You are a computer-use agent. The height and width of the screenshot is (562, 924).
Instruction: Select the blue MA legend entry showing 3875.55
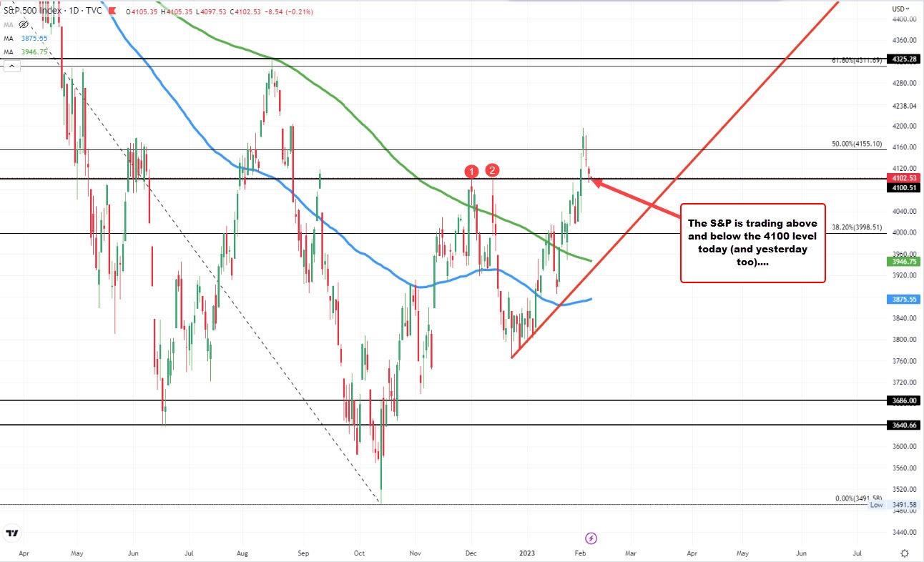point(25,37)
